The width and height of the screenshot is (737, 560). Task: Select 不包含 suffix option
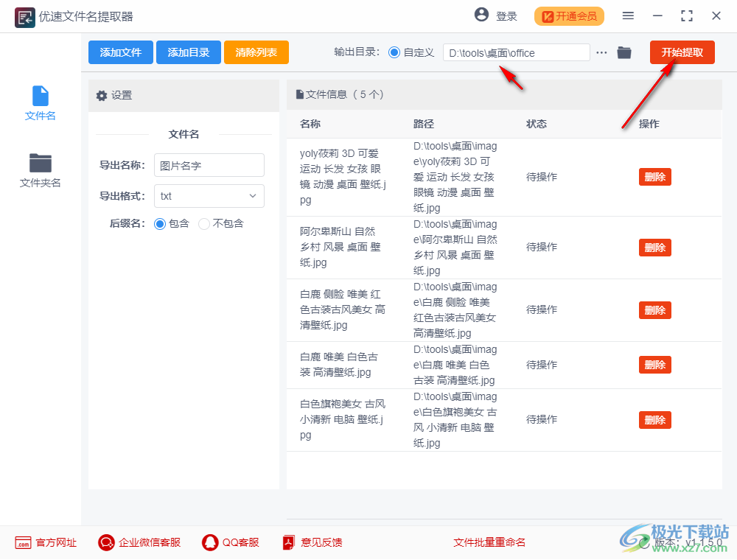pyautogui.click(x=204, y=224)
